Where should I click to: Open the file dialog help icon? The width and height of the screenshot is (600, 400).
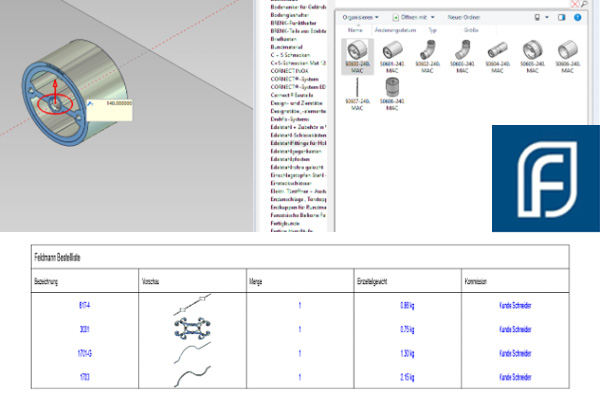tap(577, 17)
